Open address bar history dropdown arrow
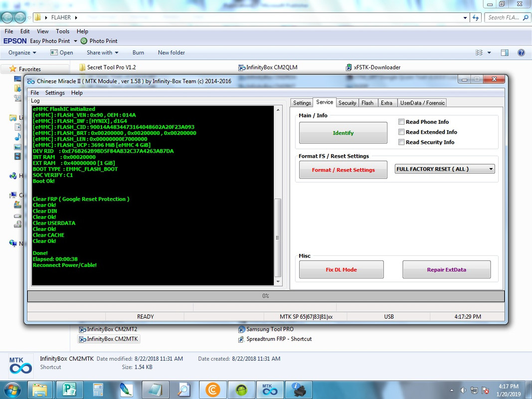Screen dimensions: 532x399 point(465,17)
